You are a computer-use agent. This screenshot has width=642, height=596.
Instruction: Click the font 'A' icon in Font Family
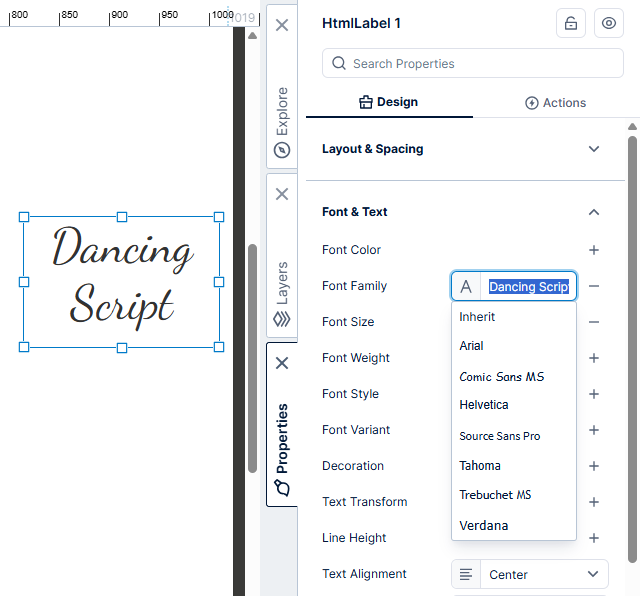[466, 287]
